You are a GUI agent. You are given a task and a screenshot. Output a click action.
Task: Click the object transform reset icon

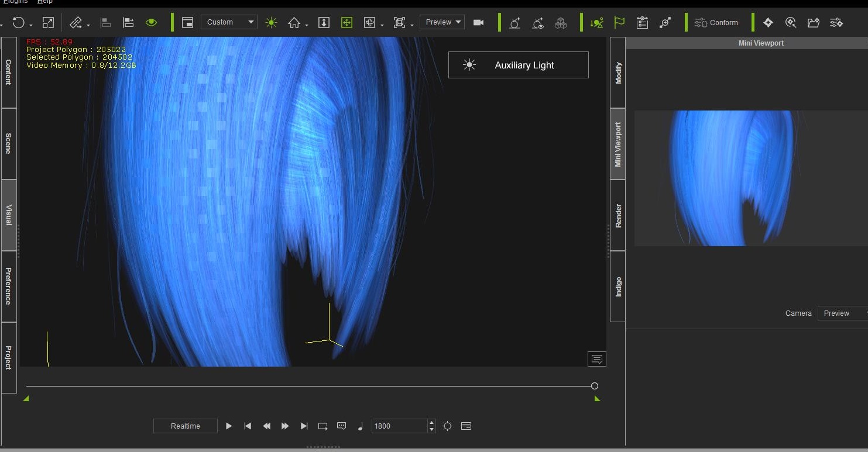(x=514, y=22)
